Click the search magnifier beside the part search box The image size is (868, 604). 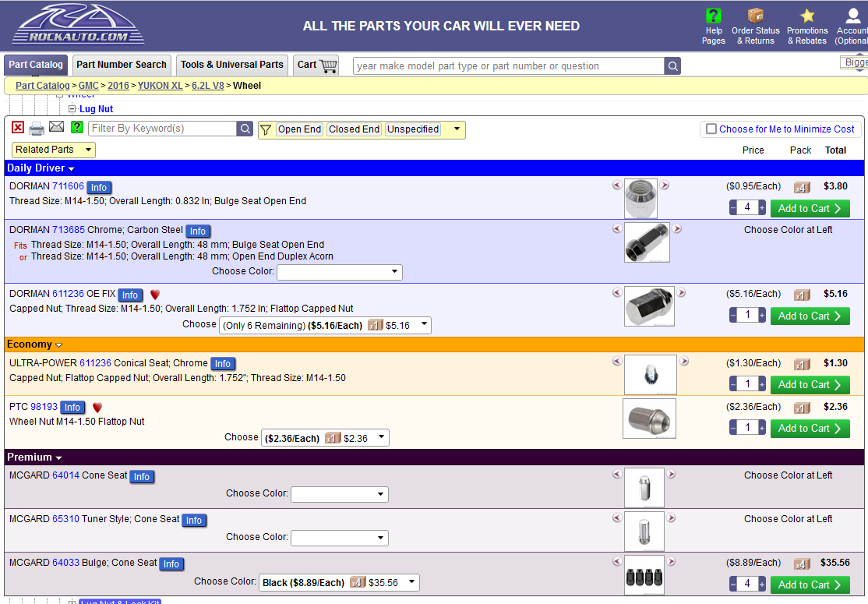coord(672,66)
